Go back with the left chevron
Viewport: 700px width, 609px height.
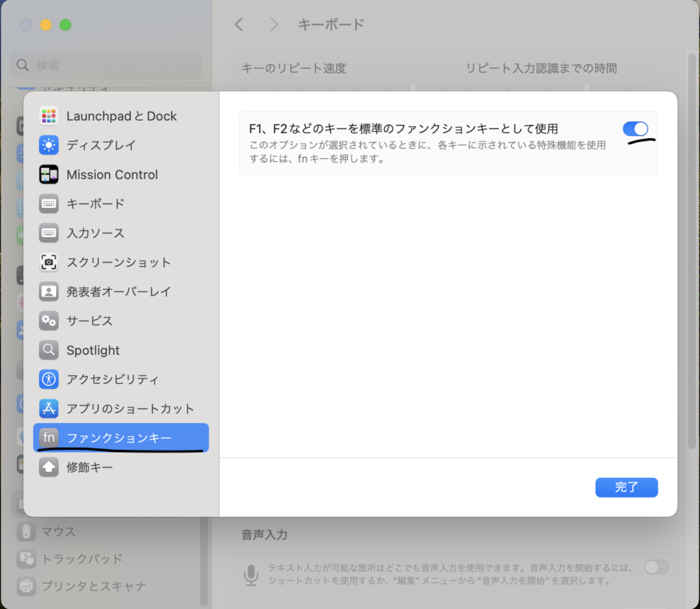239,25
